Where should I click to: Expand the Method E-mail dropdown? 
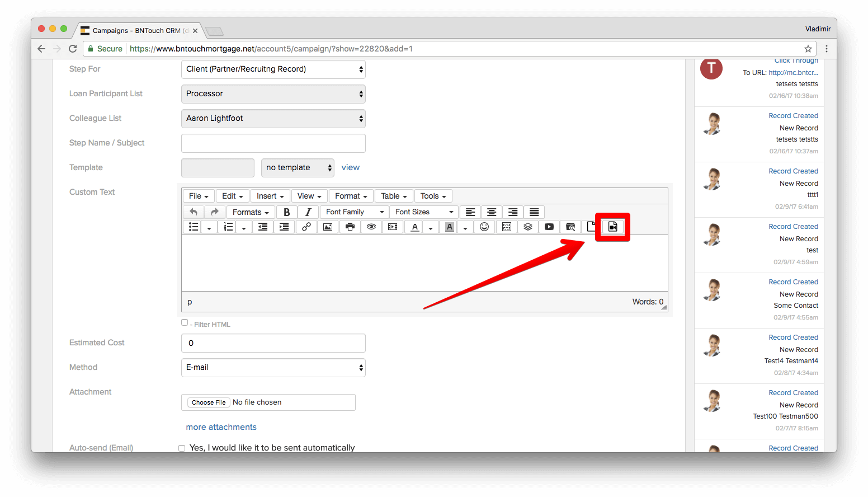tap(273, 368)
